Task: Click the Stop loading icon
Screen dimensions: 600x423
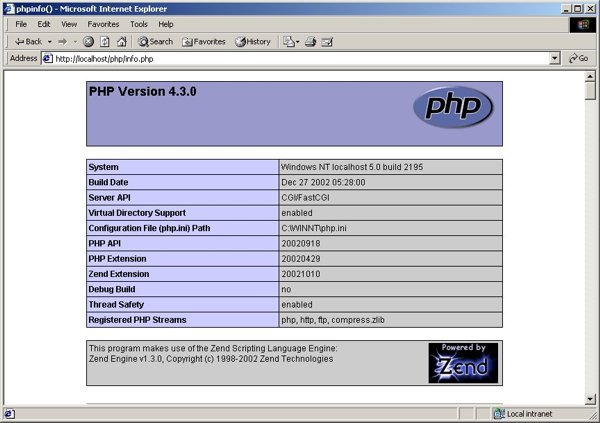Action: click(88, 42)
